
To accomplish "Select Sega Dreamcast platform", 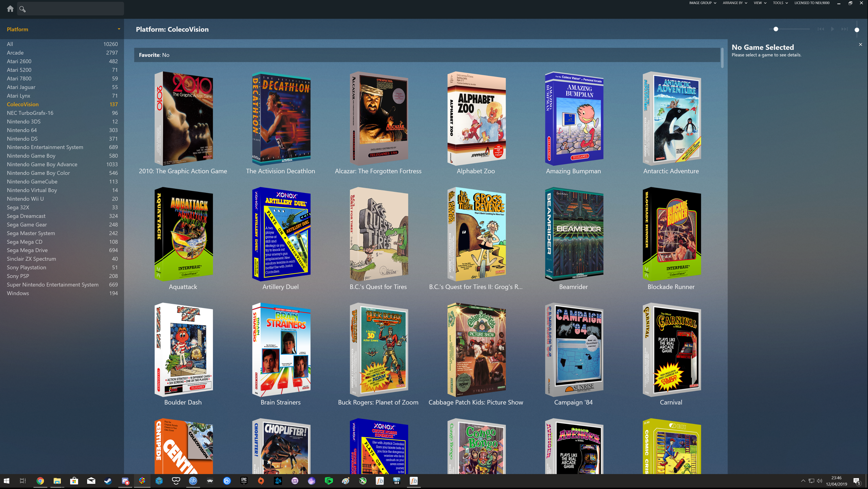I will coord(62,216).
